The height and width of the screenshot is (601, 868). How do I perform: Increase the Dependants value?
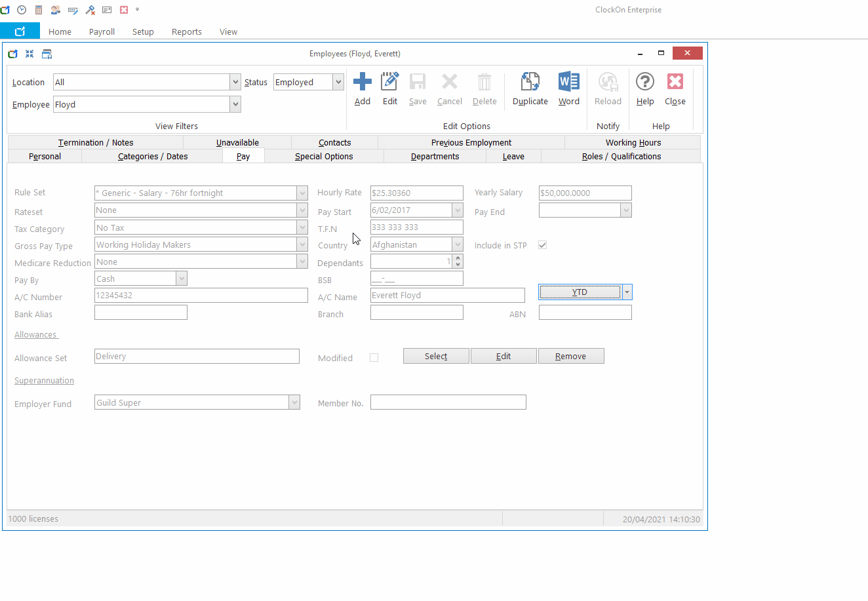click(x=458, y=258)
